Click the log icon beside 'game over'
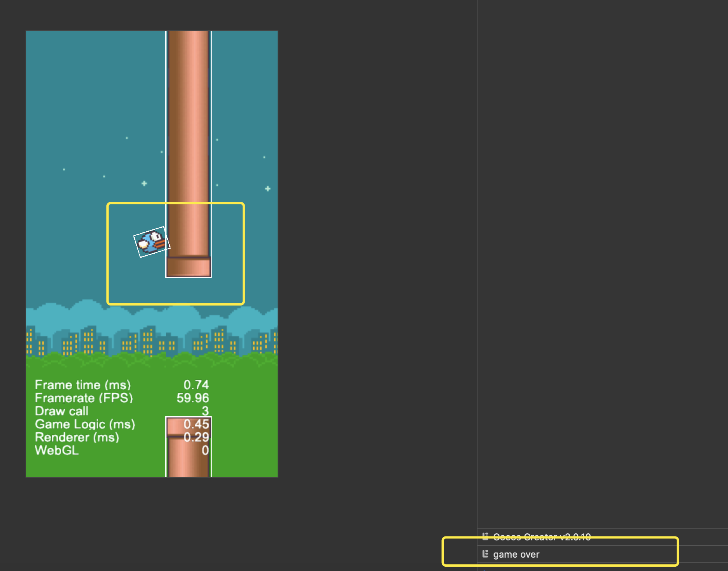The height and width of the screenshot is (571, 728). click(x=485, y=554)
